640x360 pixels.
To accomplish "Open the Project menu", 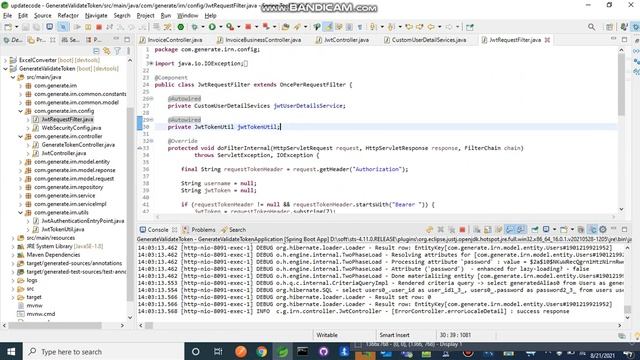I will 145,16.
